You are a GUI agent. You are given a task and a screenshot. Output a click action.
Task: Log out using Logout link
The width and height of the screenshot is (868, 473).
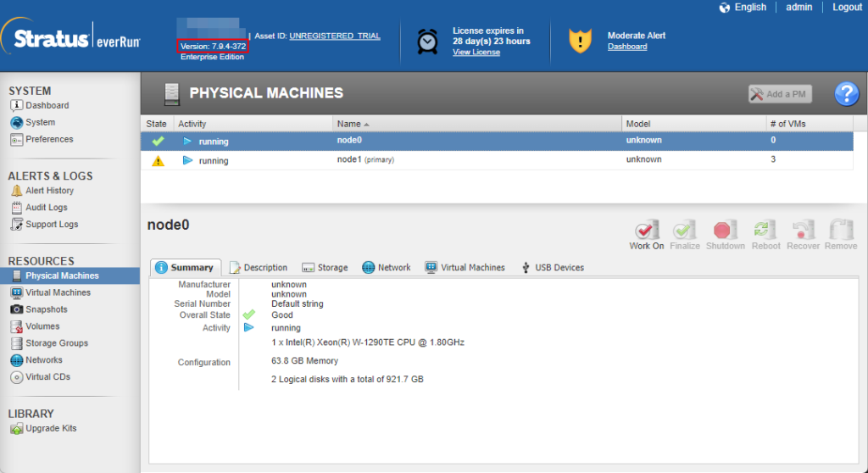(847, 7)
